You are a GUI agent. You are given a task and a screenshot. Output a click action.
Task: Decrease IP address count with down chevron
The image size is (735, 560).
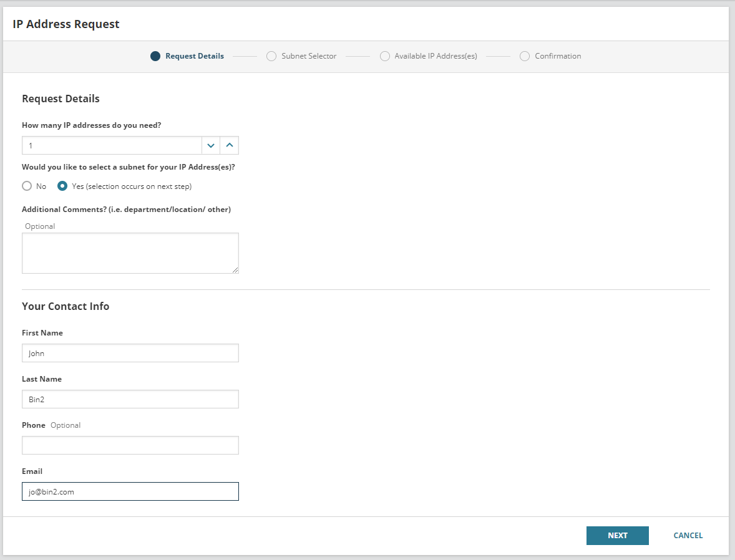coord(211,145)
